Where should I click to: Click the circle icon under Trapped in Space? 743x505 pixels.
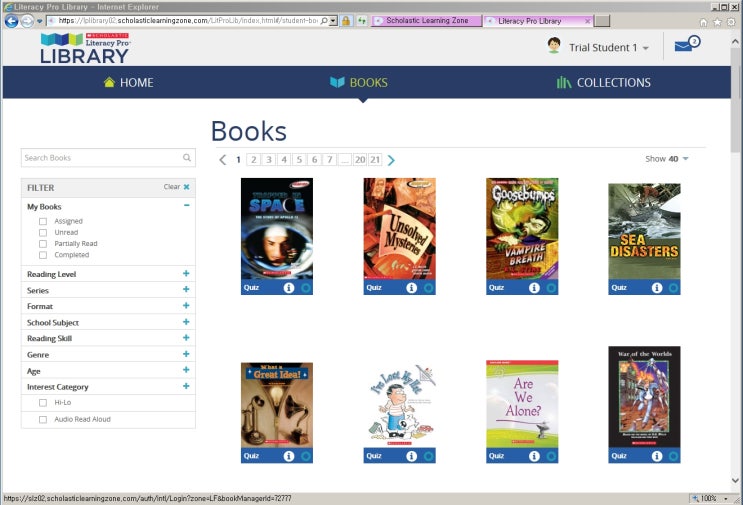(x=306, y=288)
